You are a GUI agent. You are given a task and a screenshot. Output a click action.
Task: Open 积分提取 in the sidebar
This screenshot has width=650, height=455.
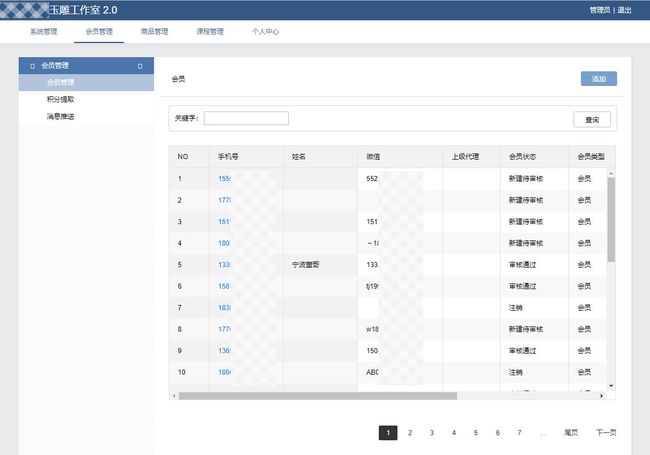(61, 99)
